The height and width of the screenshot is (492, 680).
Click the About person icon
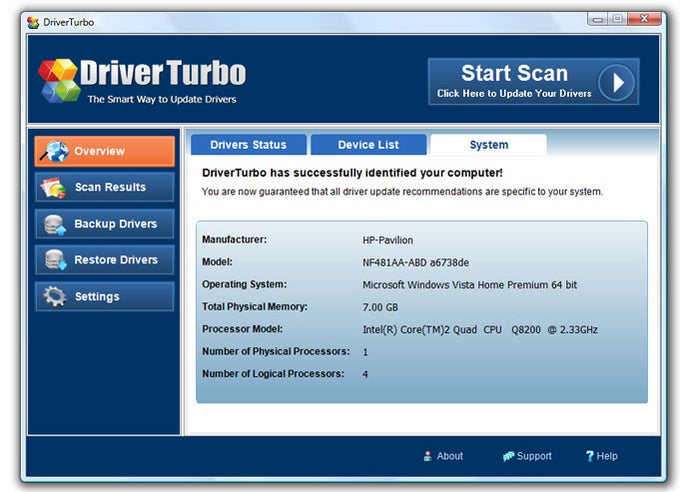[428, 456]
